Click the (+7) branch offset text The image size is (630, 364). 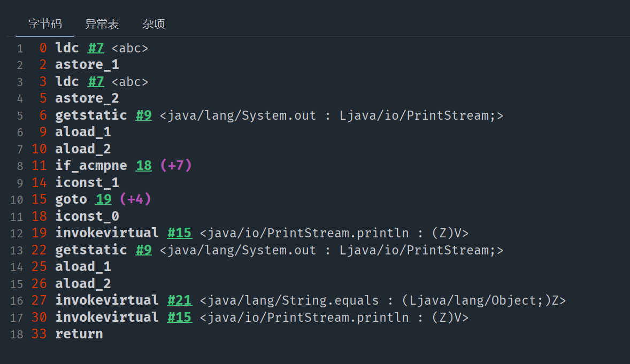[175, 166]
